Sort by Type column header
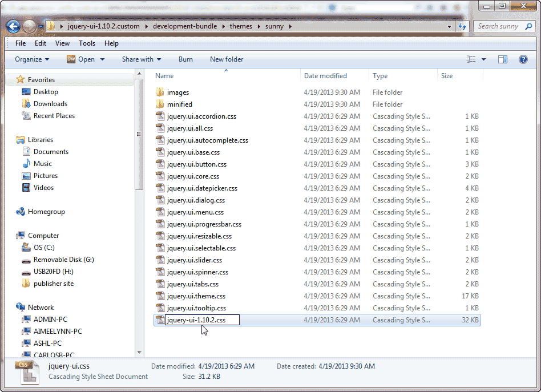This screenshot has width=541, height=392. (380, 76)
